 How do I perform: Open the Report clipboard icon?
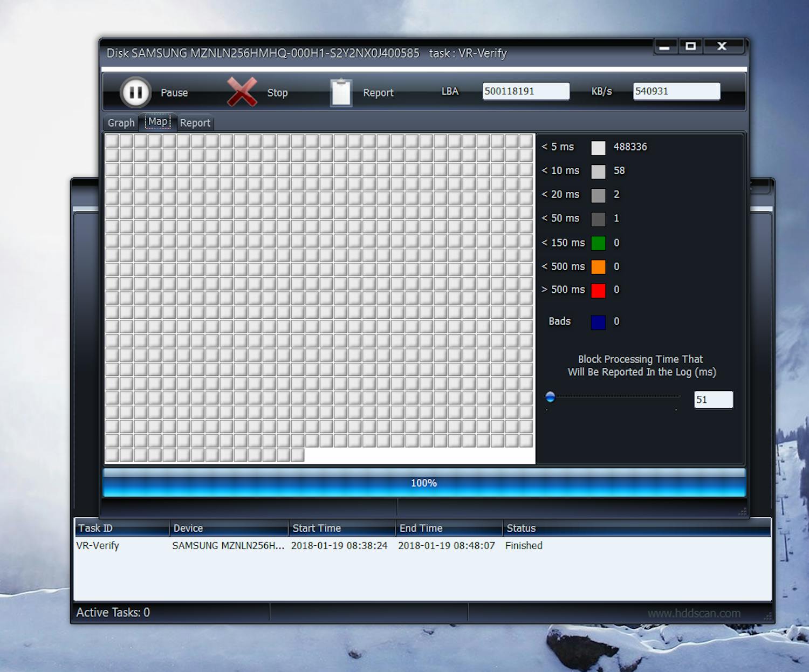[341, 91]
